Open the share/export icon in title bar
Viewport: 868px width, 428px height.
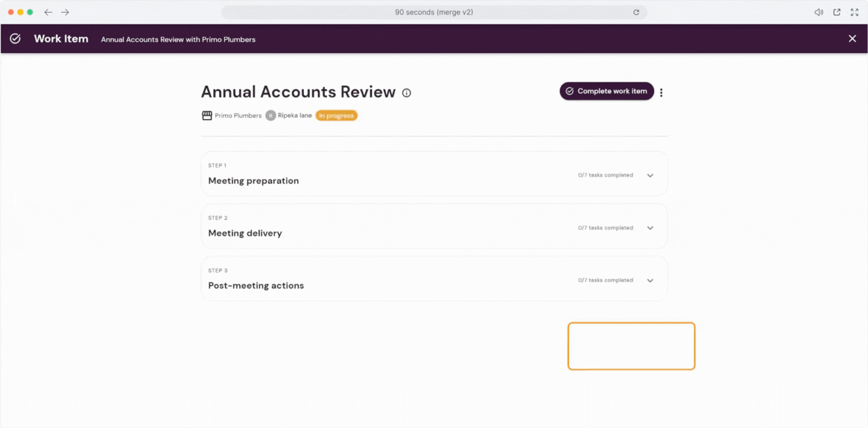(x=837, y=12)
